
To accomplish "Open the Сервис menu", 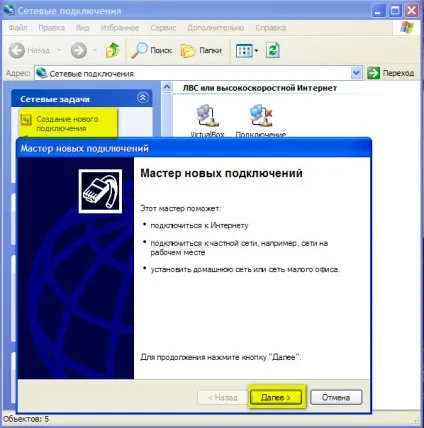I will pos(163,28).
